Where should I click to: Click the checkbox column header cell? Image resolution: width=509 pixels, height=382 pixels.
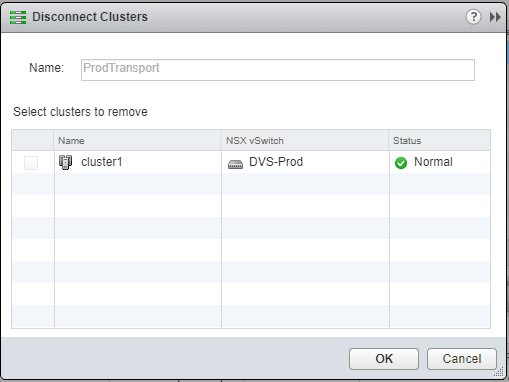point(33,140)
